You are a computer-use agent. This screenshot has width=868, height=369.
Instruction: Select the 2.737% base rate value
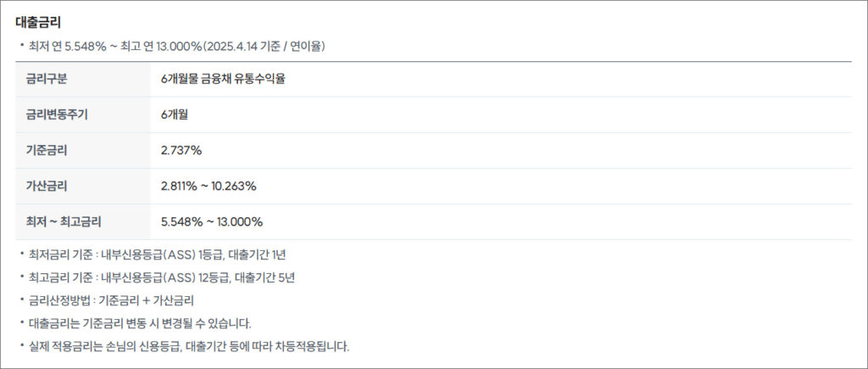[181, 150]
